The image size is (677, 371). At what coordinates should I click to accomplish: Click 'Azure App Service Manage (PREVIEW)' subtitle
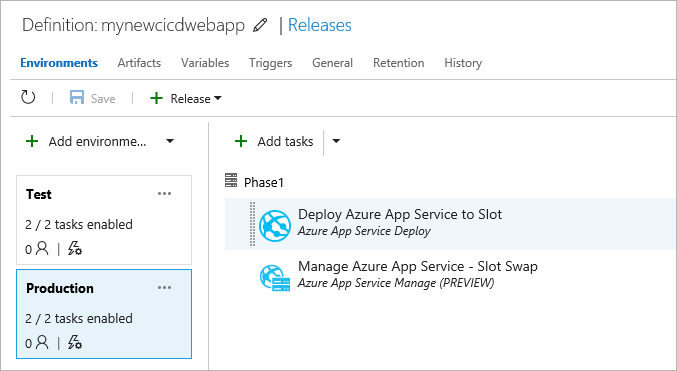point(396,283)
